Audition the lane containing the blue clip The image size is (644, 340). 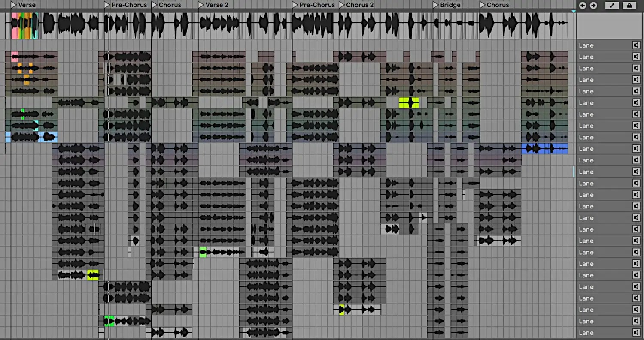[636, 149]
